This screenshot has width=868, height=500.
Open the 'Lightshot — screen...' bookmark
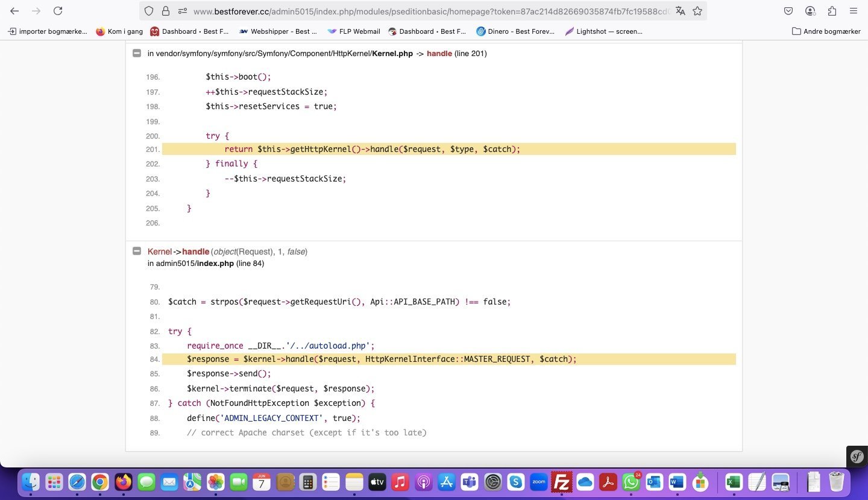[x=603, y=31]
